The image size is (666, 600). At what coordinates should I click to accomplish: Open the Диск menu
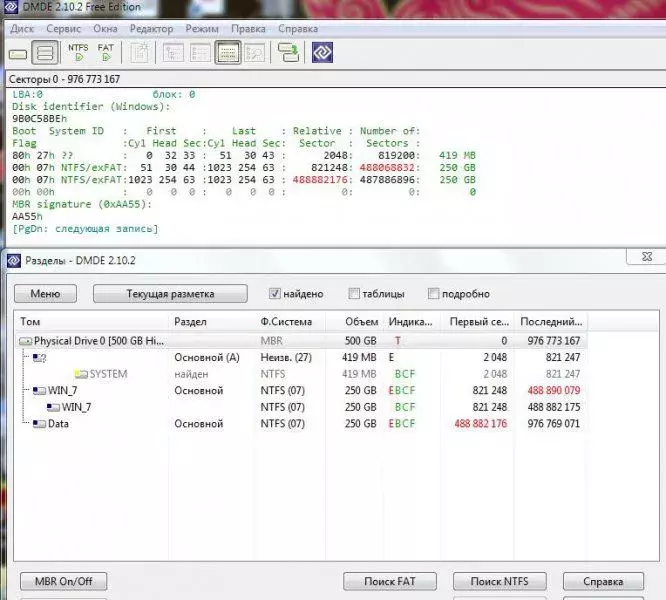point(22,29)
